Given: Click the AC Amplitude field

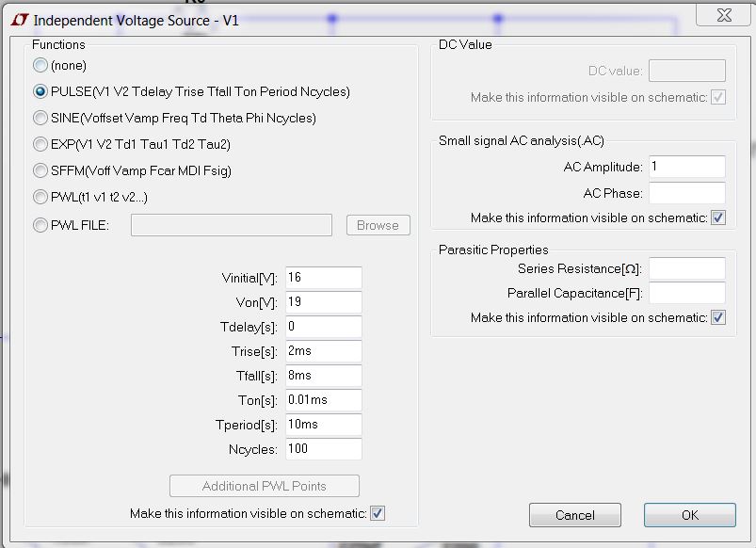Looking at the screenshot, I should click(687, 167).
